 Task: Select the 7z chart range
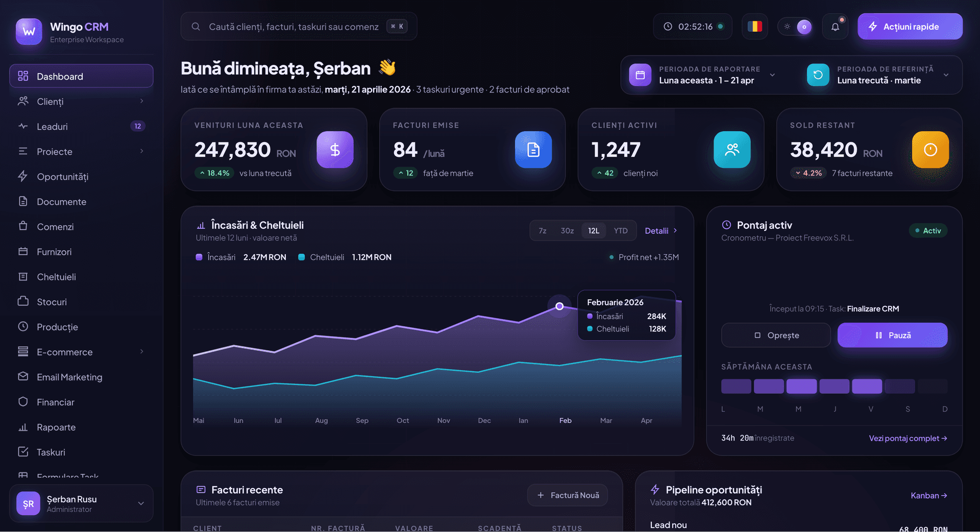(x=543, y=231)
